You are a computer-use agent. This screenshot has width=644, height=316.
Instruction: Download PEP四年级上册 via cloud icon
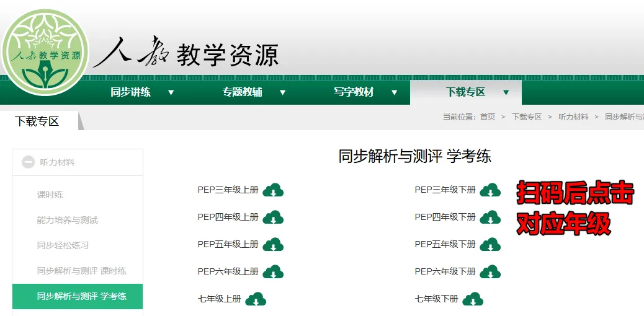(273, 217)
